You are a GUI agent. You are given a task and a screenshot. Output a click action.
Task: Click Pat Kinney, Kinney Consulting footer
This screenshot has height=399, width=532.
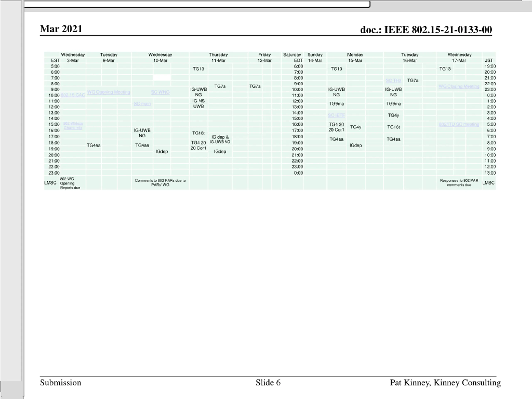pos(445,383)
